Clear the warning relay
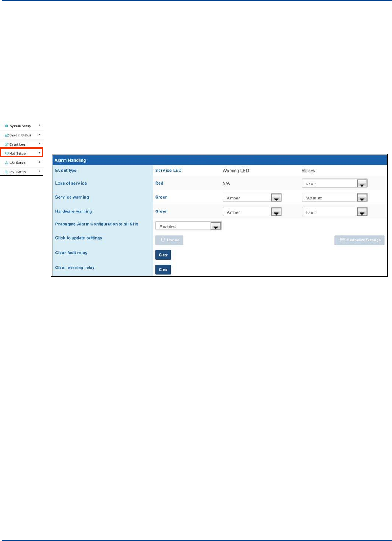The image size is (392, 541). [163, 270]
